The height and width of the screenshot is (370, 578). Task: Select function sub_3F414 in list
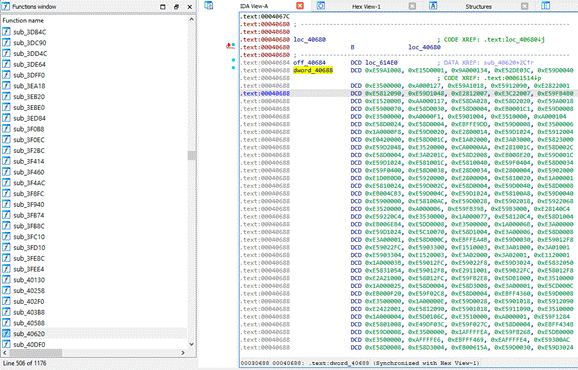29,161
